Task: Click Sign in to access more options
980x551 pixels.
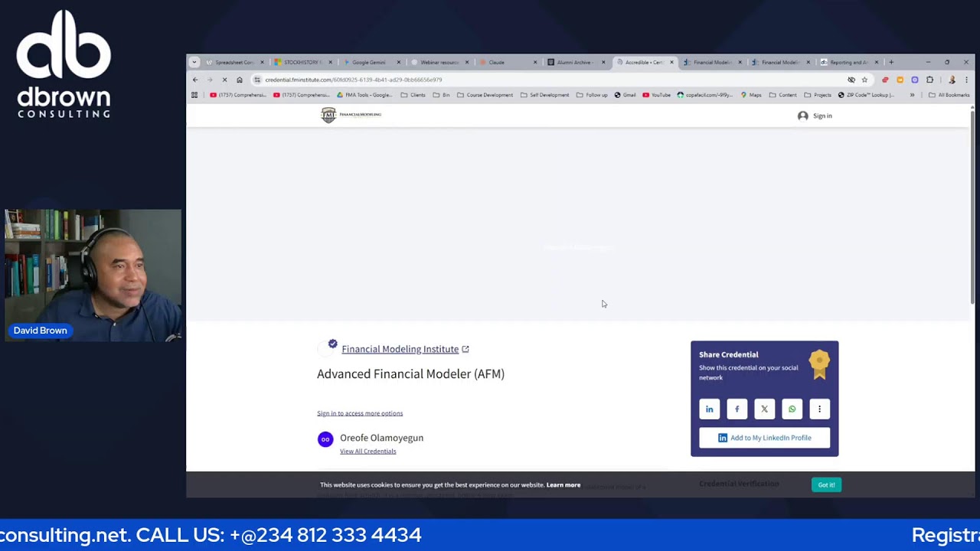Action: tap(360, 413)
